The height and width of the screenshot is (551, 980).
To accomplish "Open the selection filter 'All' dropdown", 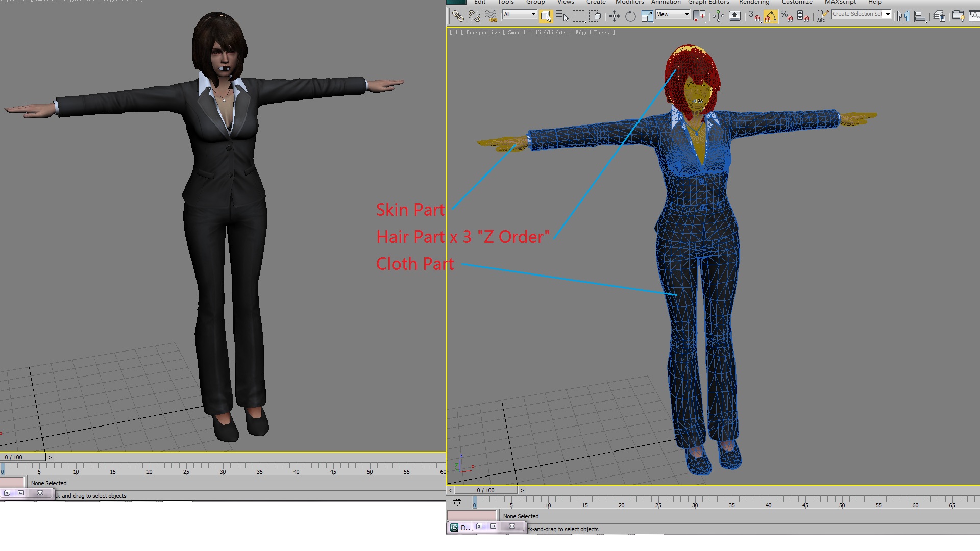I will (520, 14).
